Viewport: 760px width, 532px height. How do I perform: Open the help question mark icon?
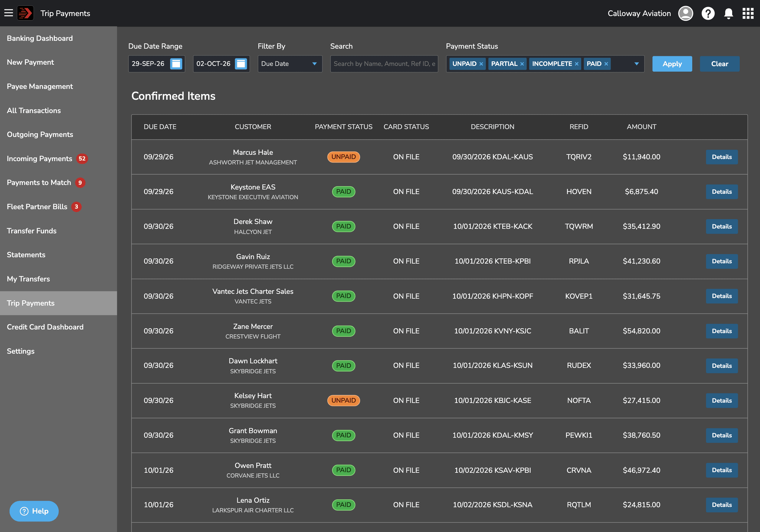click(708, 13)
